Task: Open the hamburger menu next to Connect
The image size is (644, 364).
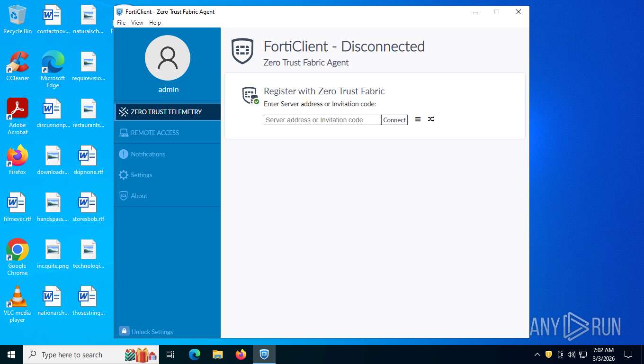Action: click(418, 119)
